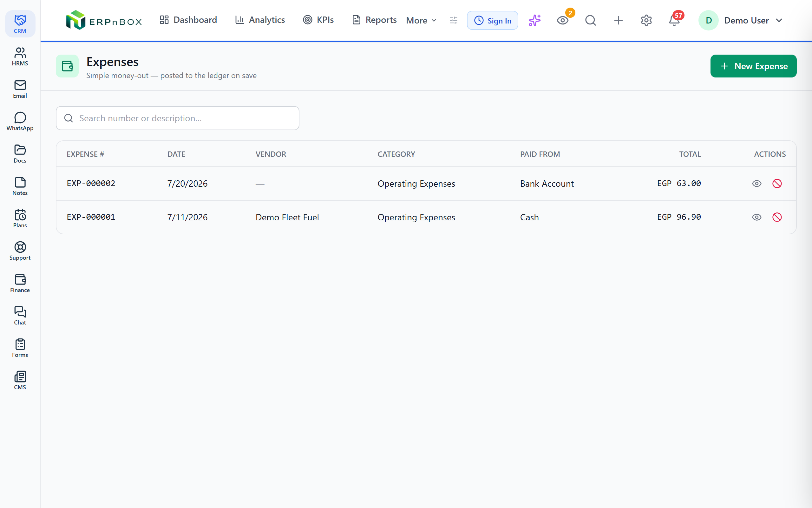The image size is (812, 508).
Task: Click the EXPENSE # column header
Action: [85, 154]
